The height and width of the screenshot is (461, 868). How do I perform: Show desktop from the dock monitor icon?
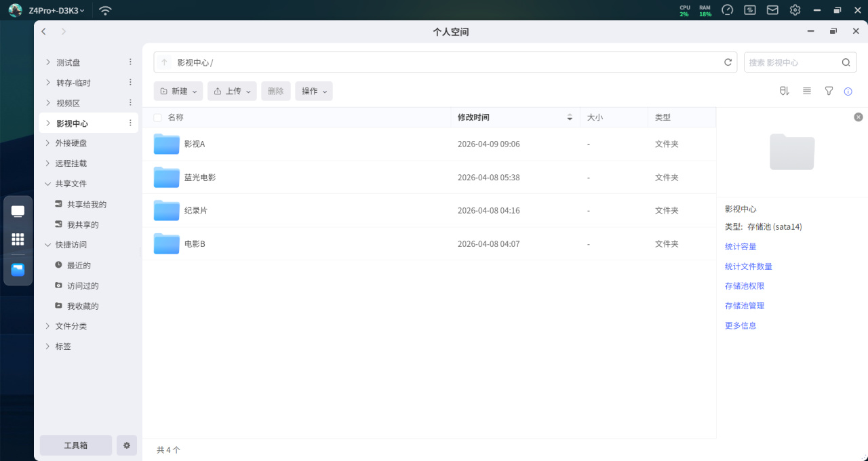[x=18, y=212]
